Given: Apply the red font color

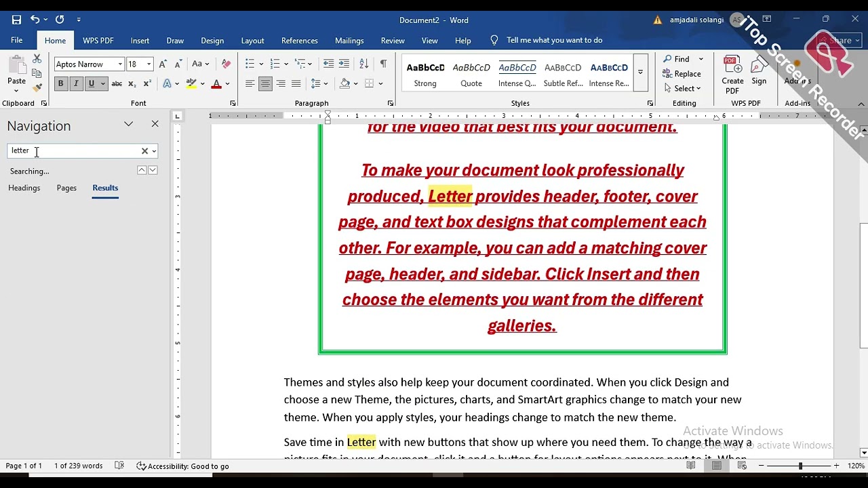Looking at the screenshot, I should coord(216,84).
